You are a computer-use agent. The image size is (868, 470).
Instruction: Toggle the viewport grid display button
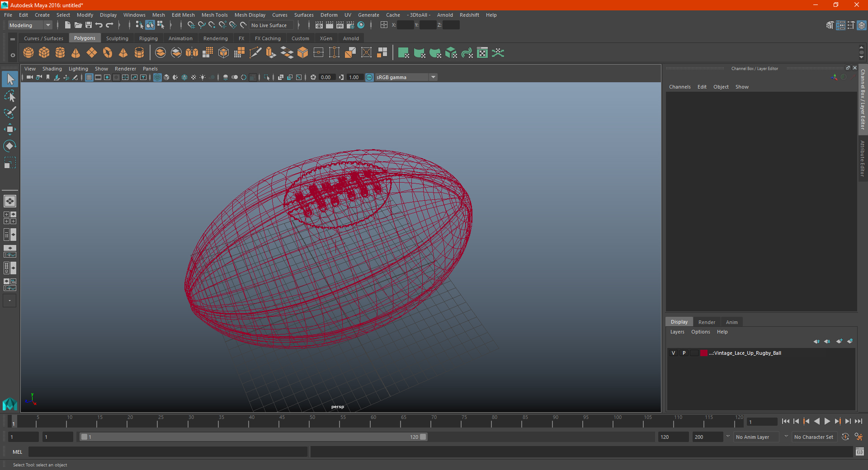tap(89, 77)
